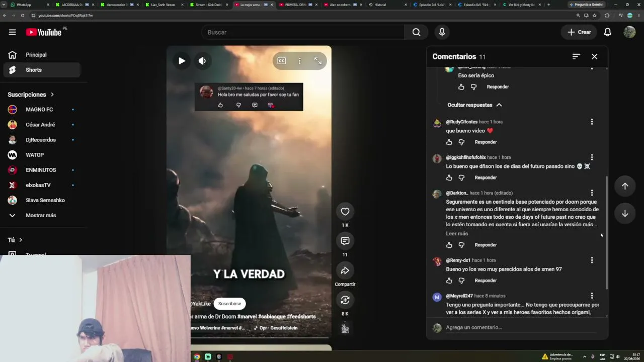This screenshot has height=362, width=644.
Task: Select Shorts in the sidebar
Action: [x=42, y=70]
